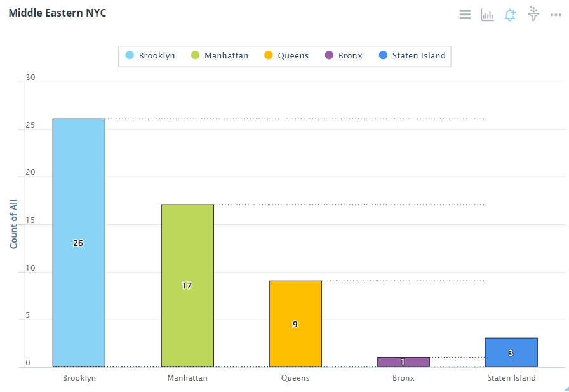This screenshot has height=392, width=569.
Task: Click the purple Bronx legend color dot
Action: point(329,56)
